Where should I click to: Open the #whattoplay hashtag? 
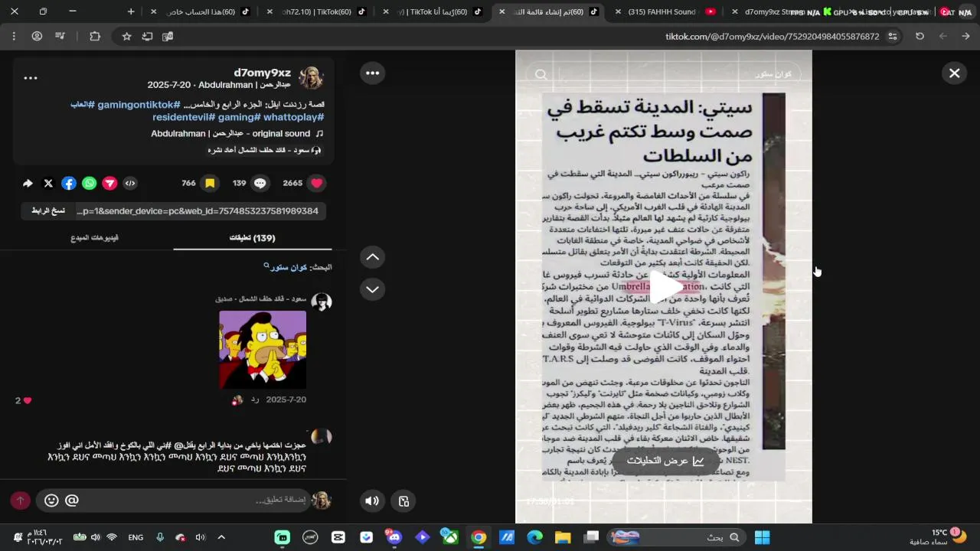click(x=294, y=117)
